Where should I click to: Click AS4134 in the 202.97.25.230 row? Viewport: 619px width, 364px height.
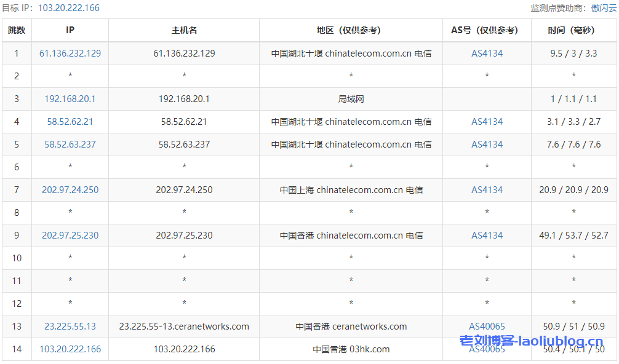[x=487, y=235]
